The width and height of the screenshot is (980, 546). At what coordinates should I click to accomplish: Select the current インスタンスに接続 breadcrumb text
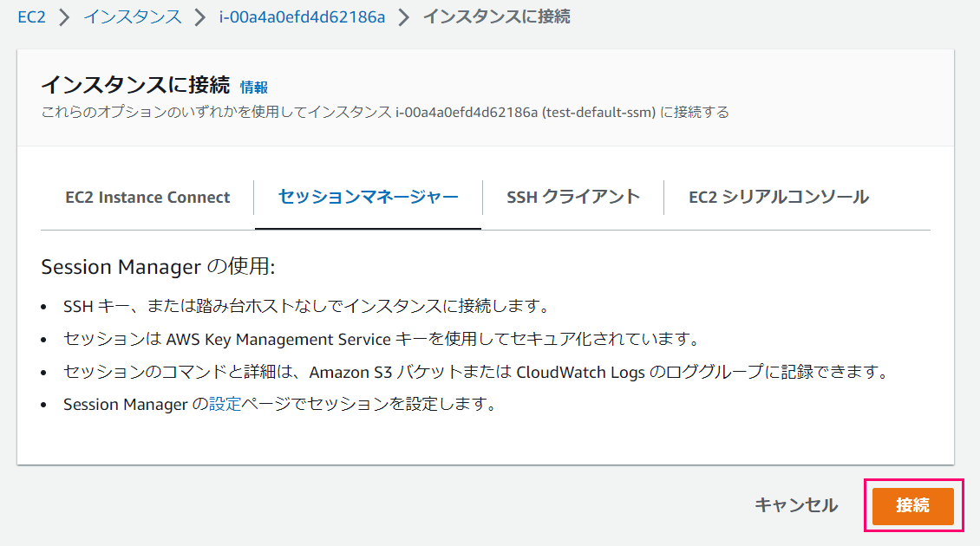click(x=496, y=16)
